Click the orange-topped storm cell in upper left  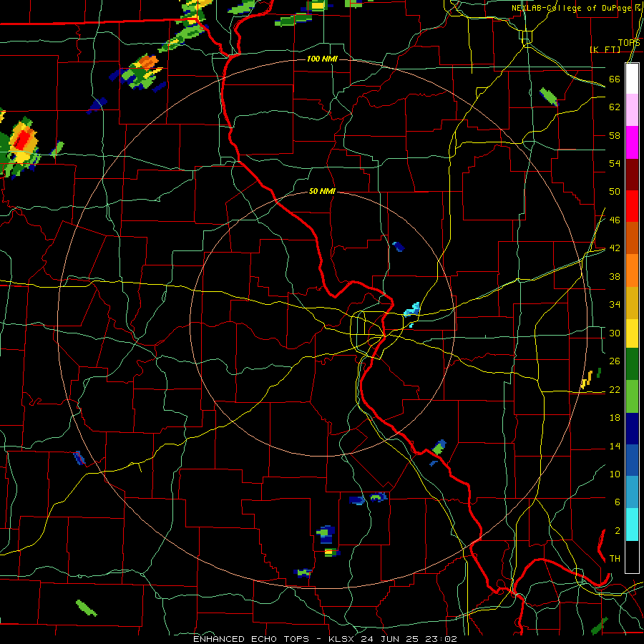click(142, 71)
